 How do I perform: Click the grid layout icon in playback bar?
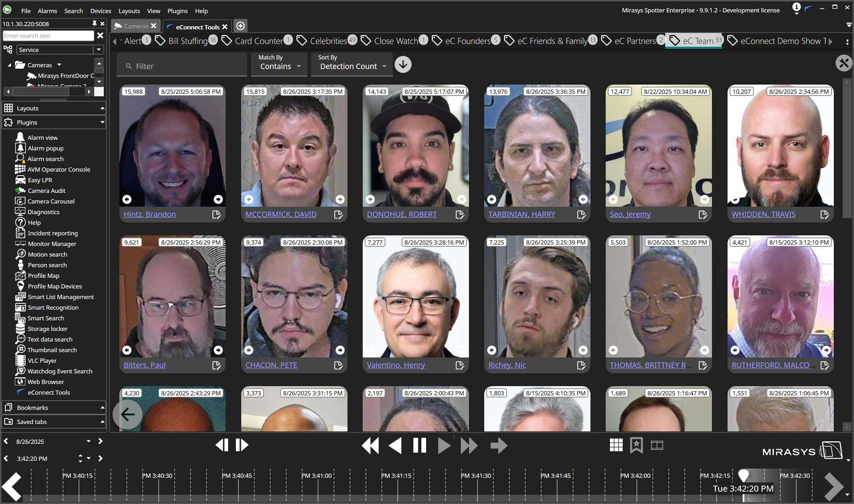click(x=616, y=445)
